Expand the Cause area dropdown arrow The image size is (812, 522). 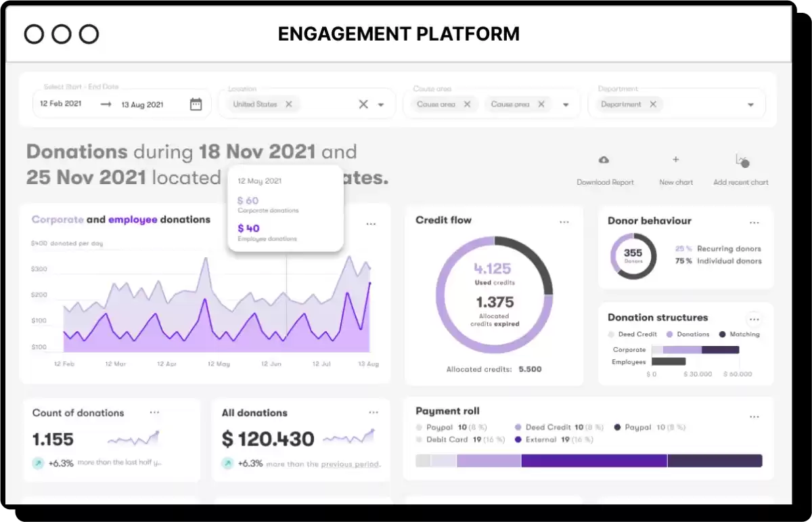(566, 105)
